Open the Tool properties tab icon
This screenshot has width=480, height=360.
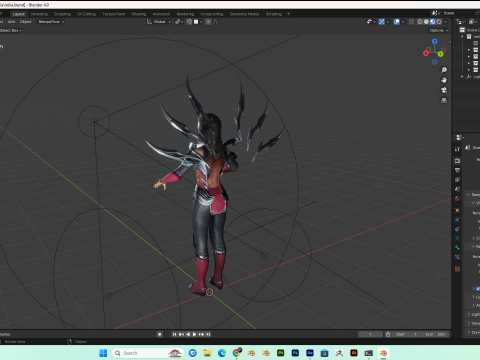pos(457,149)
